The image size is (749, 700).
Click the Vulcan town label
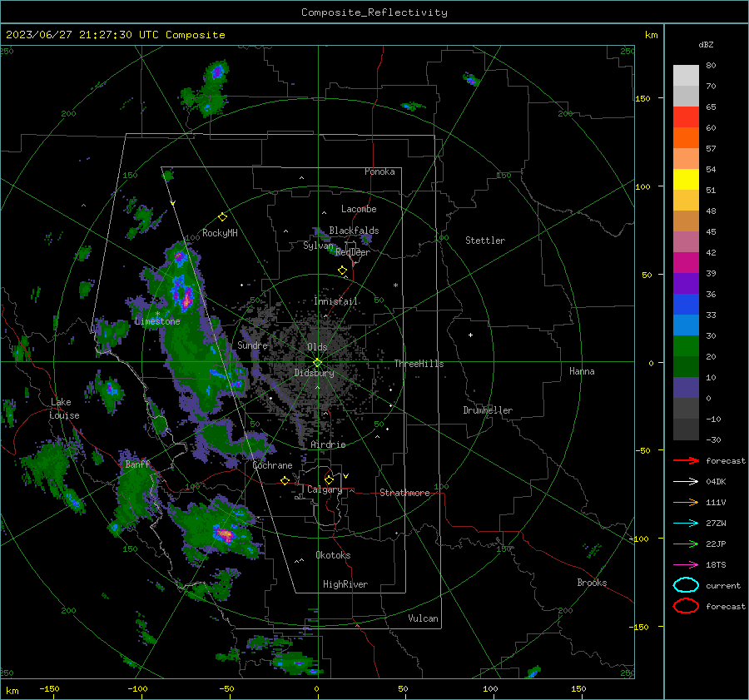point(423,618)
